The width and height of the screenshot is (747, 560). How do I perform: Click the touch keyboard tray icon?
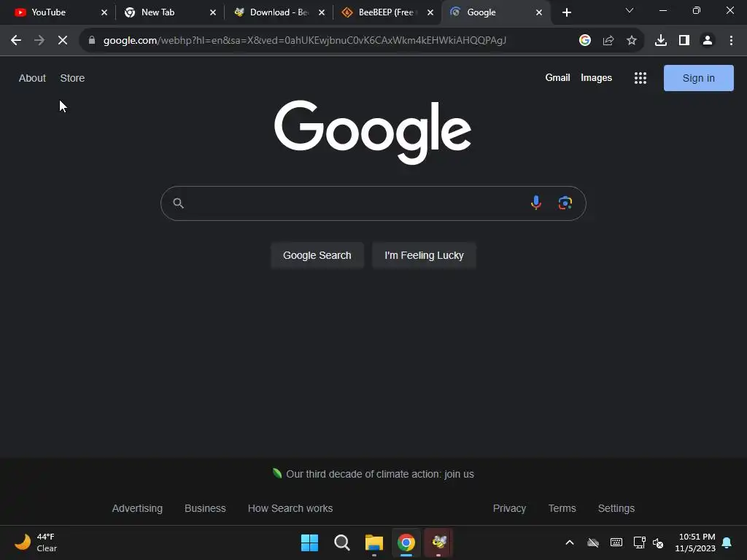click(616, 542)
